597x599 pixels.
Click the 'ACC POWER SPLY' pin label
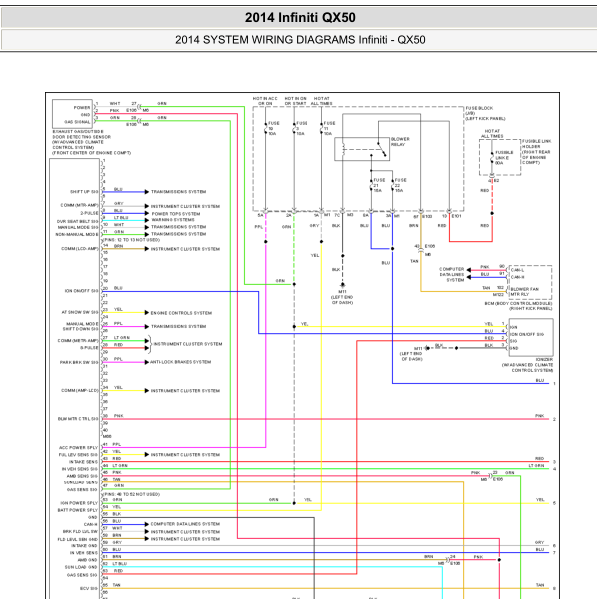(x=78, y=448)
